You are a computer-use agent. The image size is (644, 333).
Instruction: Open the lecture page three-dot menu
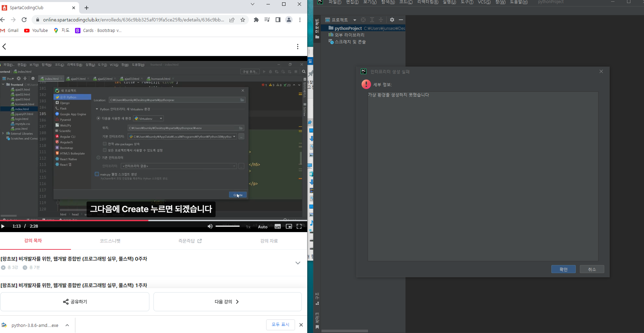(298, 47)
